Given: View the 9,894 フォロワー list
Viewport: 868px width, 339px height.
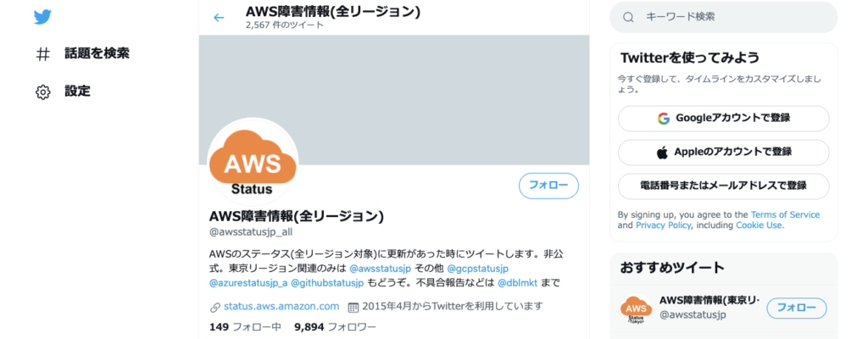Looking at the screenshot, I should pos(335,327).
